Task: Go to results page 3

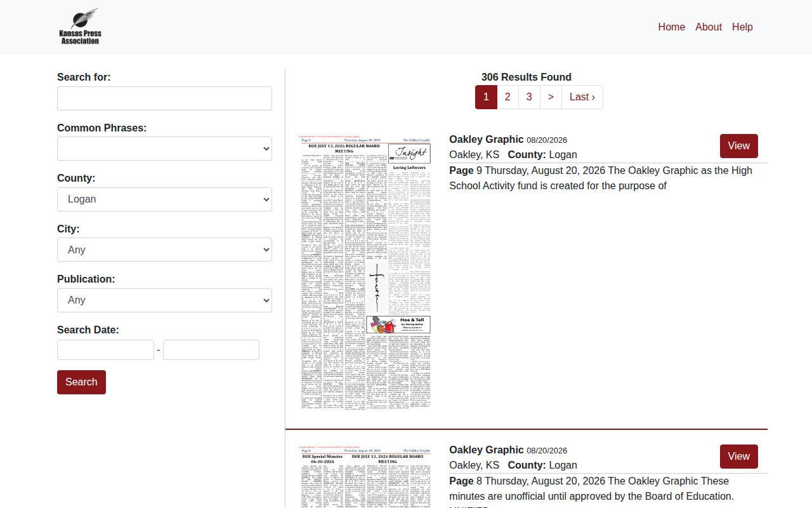Action: pos(529,97)
